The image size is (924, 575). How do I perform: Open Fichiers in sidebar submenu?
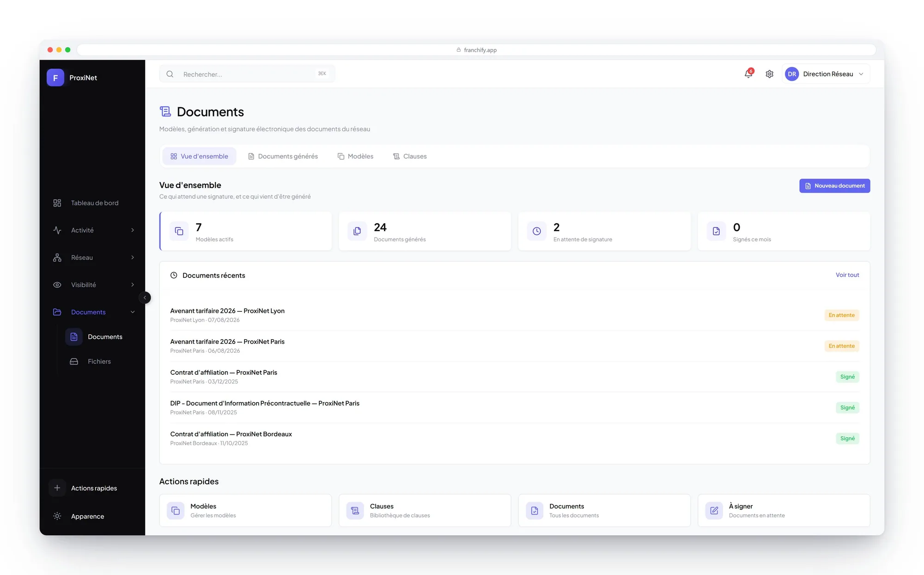point(100,361)
